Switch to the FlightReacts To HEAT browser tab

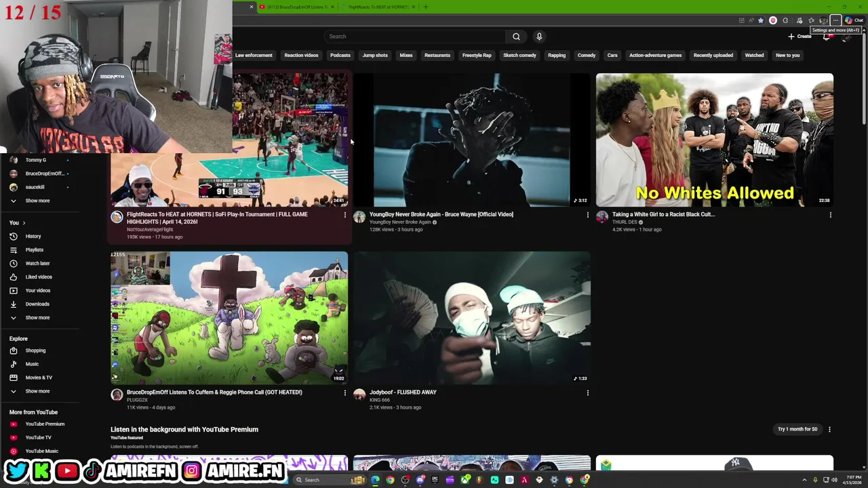tap(377, 7)
